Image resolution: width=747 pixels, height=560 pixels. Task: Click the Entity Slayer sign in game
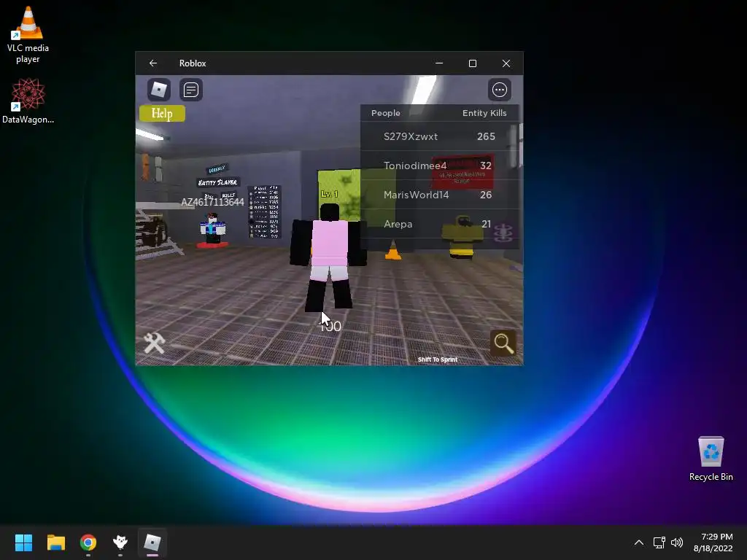(217, 182)
